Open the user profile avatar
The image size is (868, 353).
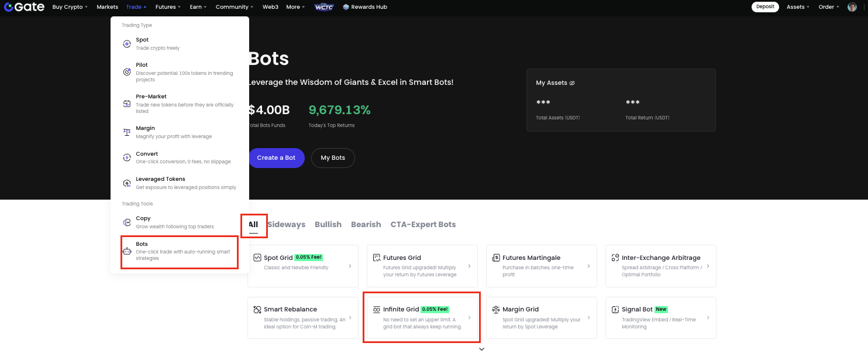[852, 7]
